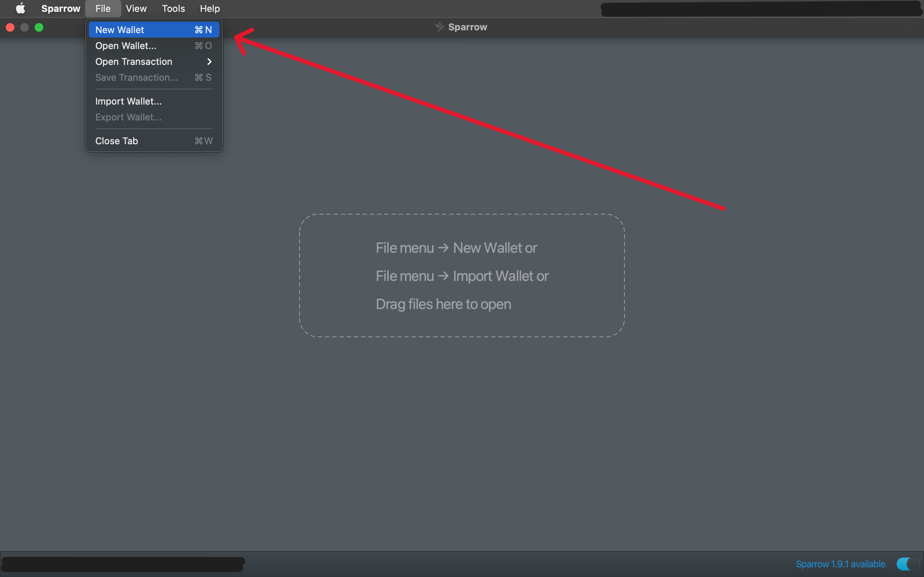Image resolution: width=924 pixels, height=577 pixels.
Task: Click the Sparrow bird icon in title bar
Action: [439, 27]
